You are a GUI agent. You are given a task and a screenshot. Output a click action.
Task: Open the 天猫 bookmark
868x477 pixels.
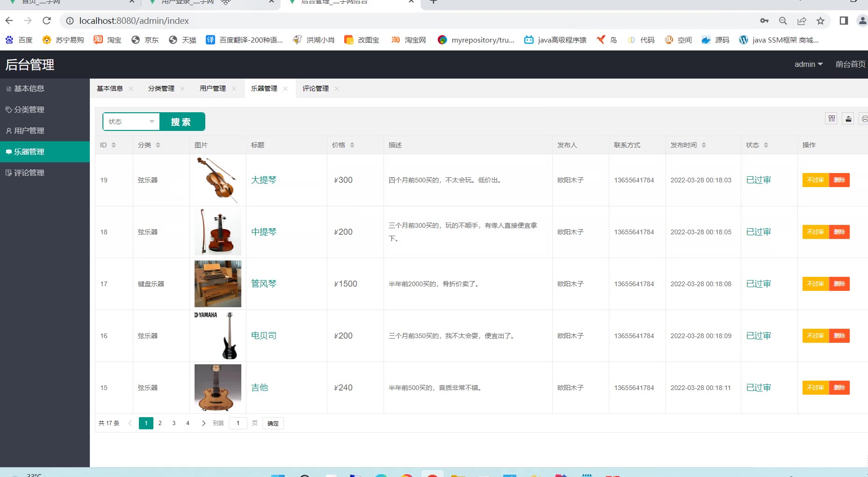[182, 40]
